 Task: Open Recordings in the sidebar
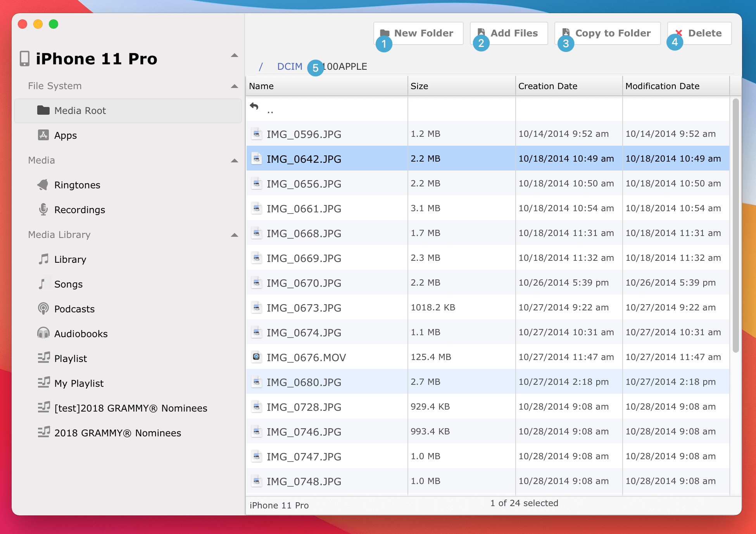(128, 210)
